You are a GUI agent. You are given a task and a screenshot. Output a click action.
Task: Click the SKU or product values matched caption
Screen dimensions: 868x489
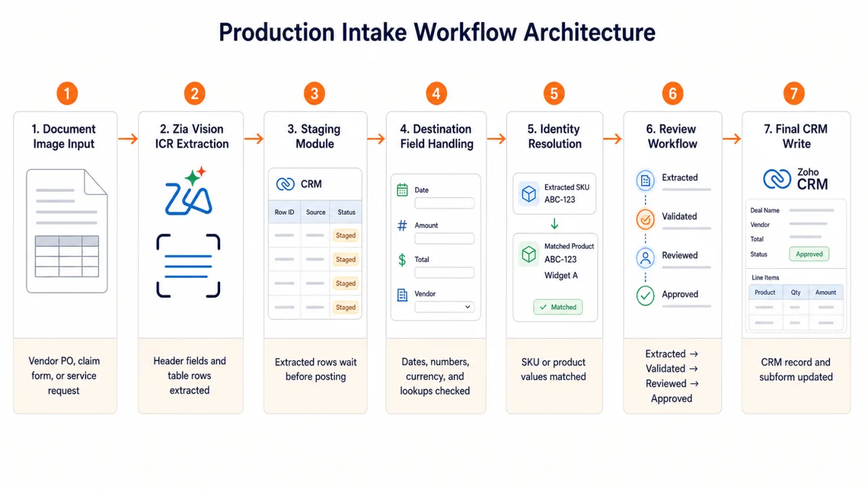pyautogui.click(x=554, y=369)
